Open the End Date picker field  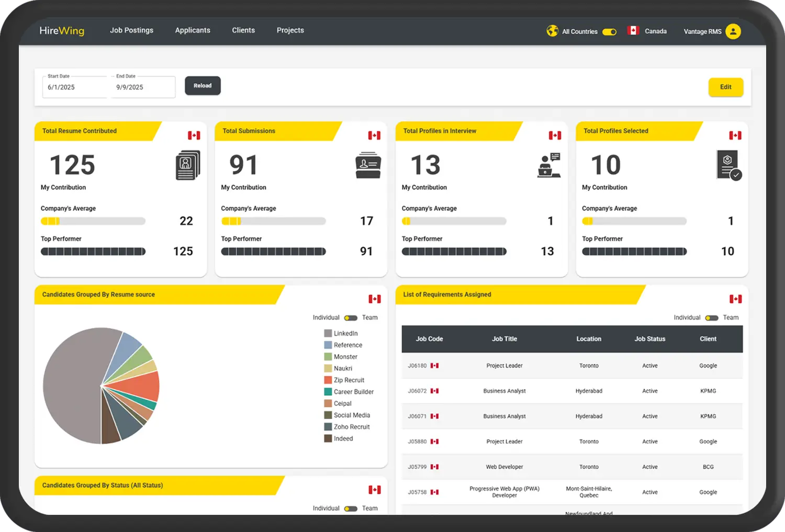[x=143, y=87]
